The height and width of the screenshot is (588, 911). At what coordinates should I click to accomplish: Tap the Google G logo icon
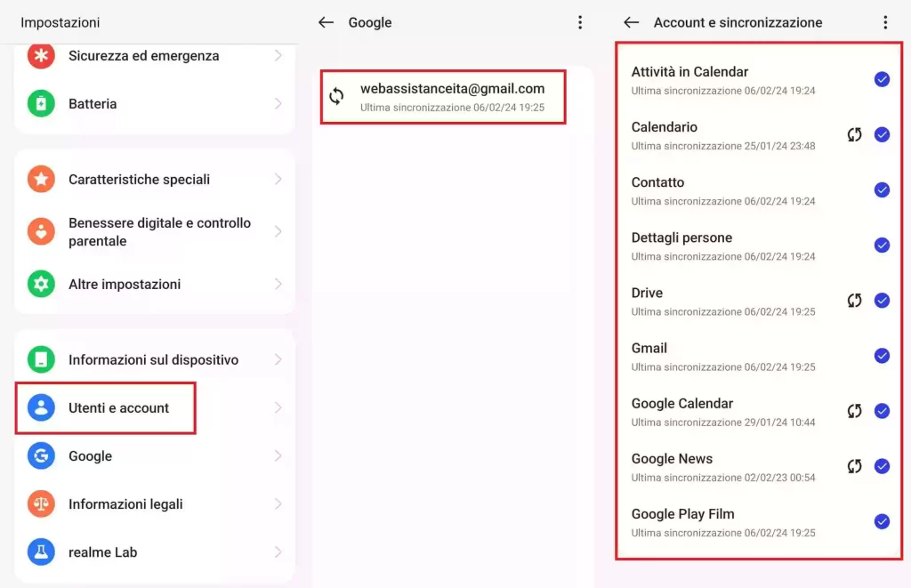41,456
